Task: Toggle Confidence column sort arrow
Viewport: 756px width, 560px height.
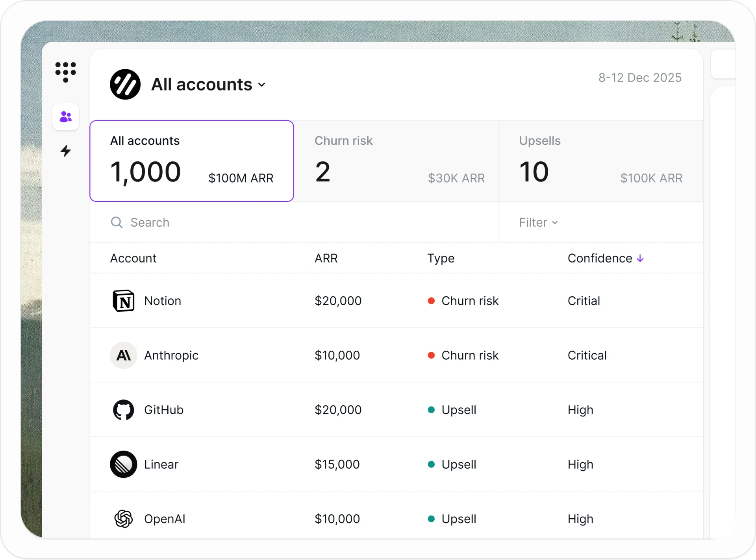Action: click(640, 258)
